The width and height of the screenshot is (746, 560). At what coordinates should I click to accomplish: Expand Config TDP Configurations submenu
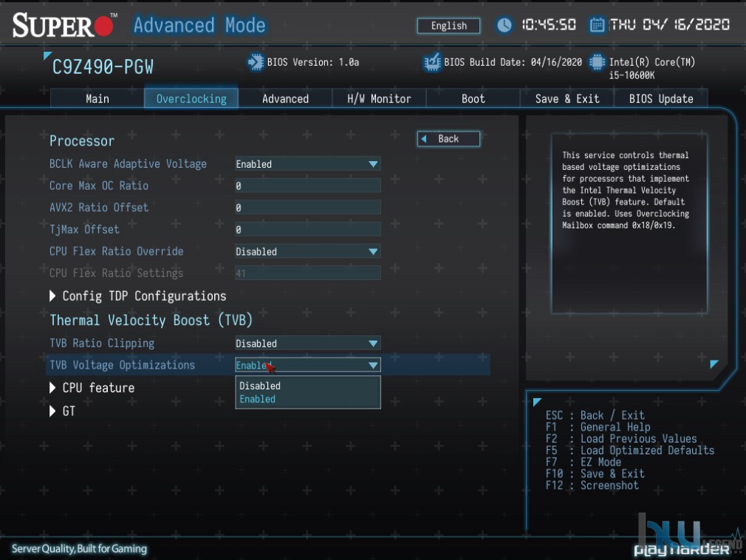coord(138,296)
